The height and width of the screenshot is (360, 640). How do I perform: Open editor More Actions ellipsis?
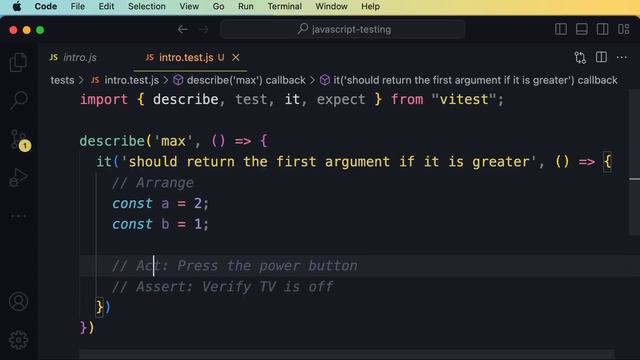pyautogui.click(x=622, y=58)
